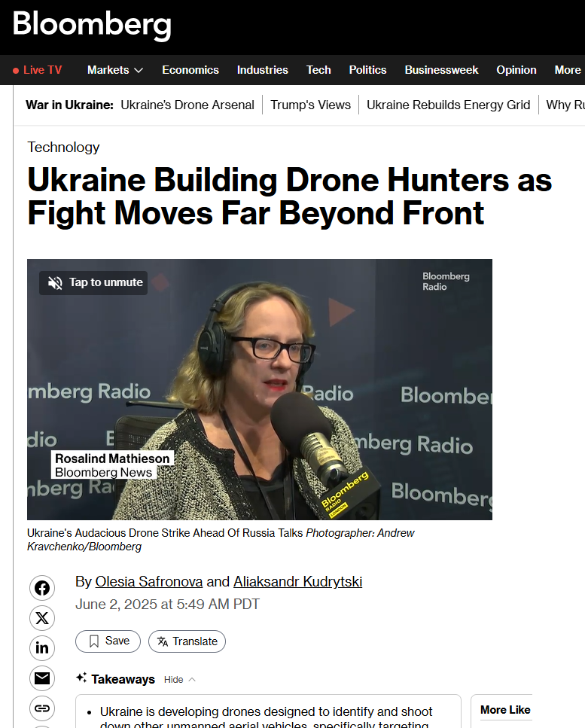
Task: Tap to unmute the video
Action: (x=94, y=282)
